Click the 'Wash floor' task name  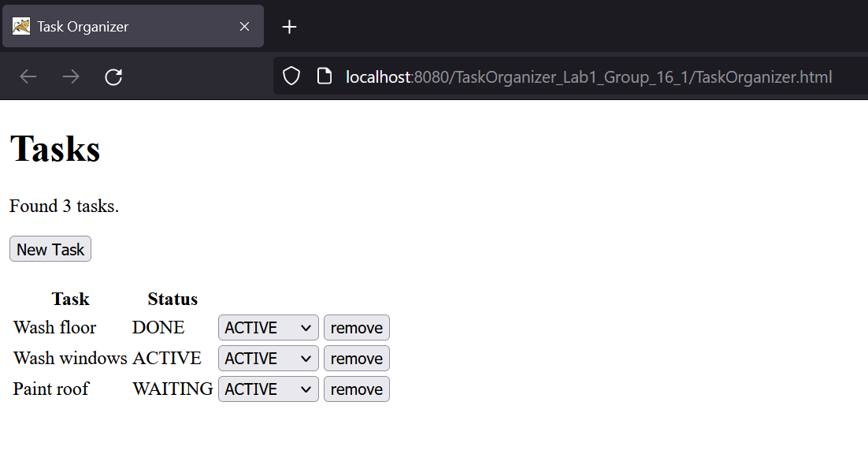click(55, 327)
